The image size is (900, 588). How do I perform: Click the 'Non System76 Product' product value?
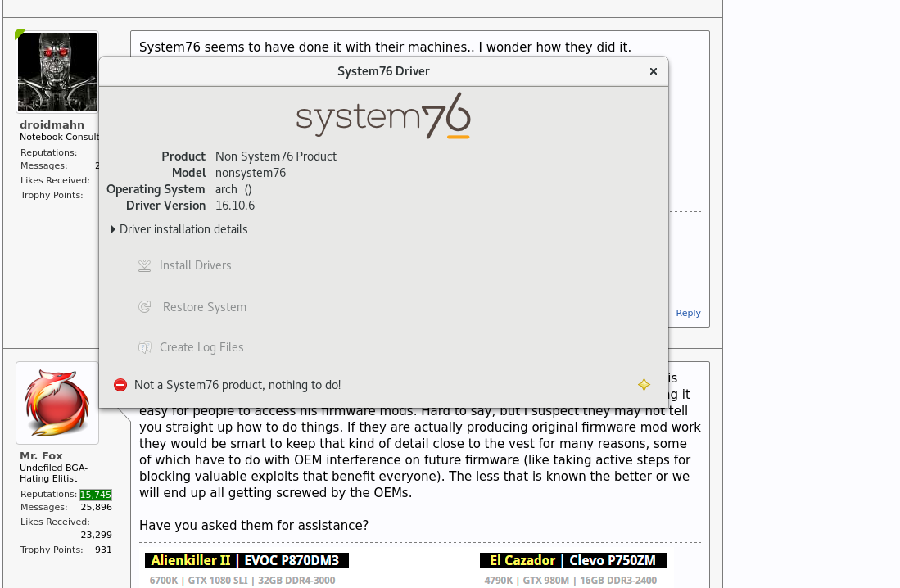click(x=276, y=156)
